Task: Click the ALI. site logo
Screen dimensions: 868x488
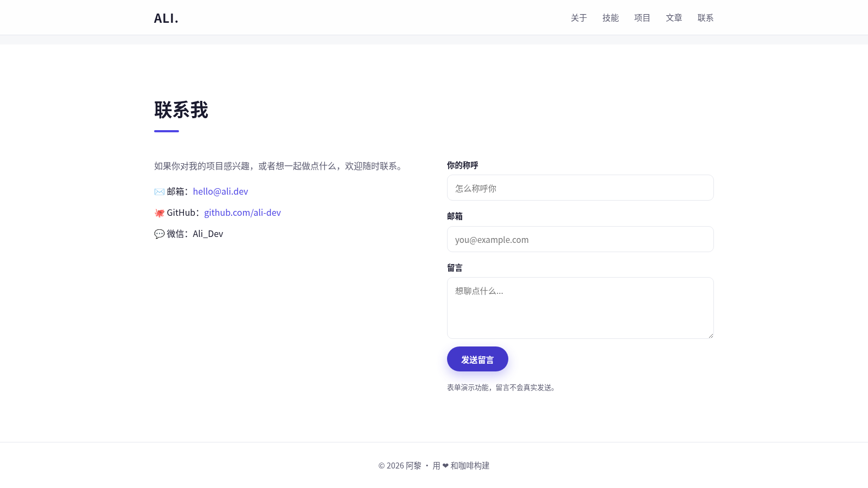Action: tap(166, 18)
